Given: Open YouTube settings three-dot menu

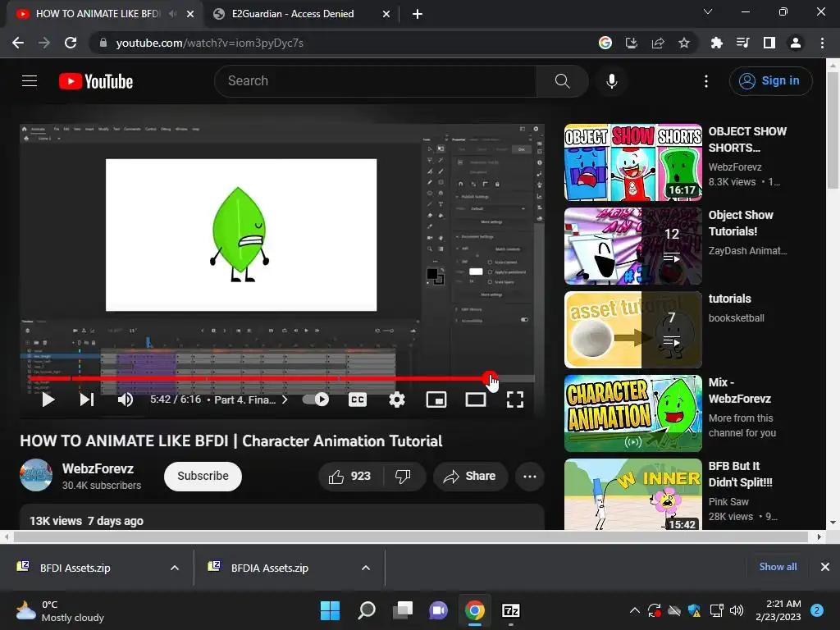Looking at the screenshot, I should 706,81.
